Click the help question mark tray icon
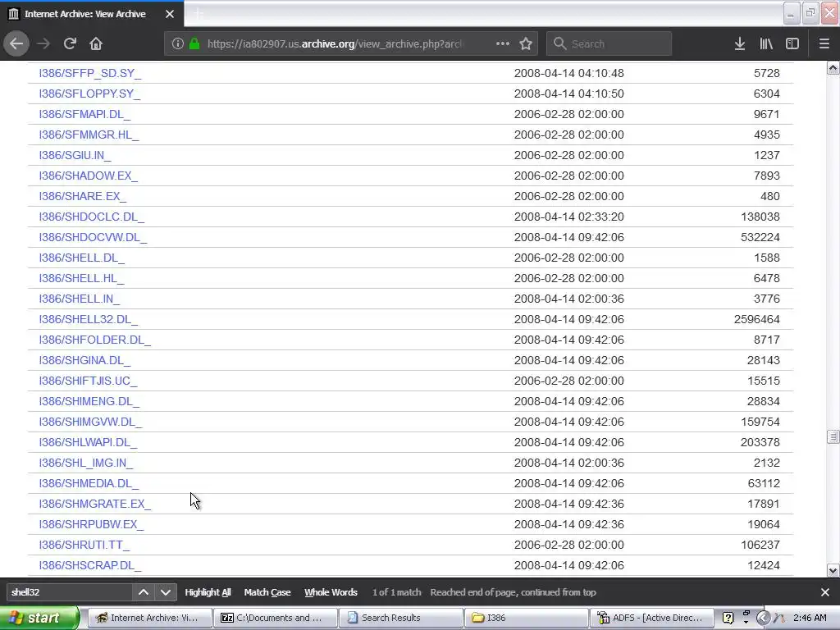The width and height of the screenshot is (840, 630). (728, 618)
